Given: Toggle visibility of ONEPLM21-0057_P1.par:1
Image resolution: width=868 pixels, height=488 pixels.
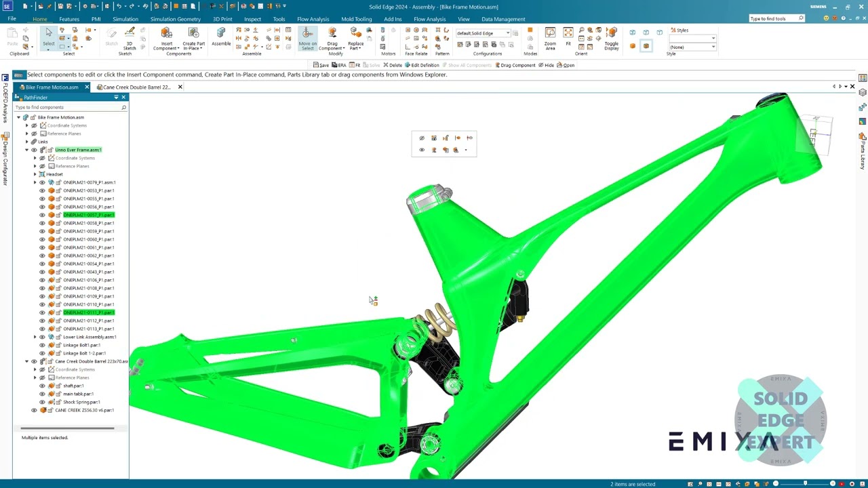Looking at the screenshot, I should (42, 215).
